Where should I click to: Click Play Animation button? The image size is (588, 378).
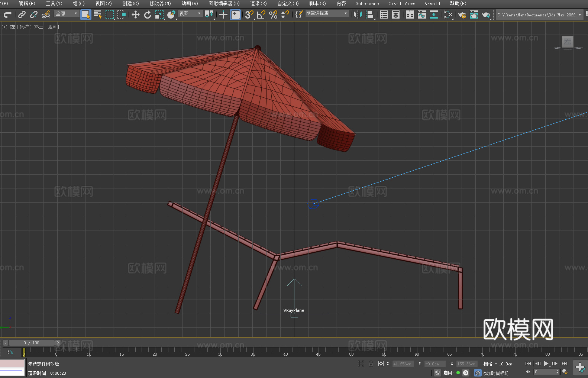[x=546, y=364]
